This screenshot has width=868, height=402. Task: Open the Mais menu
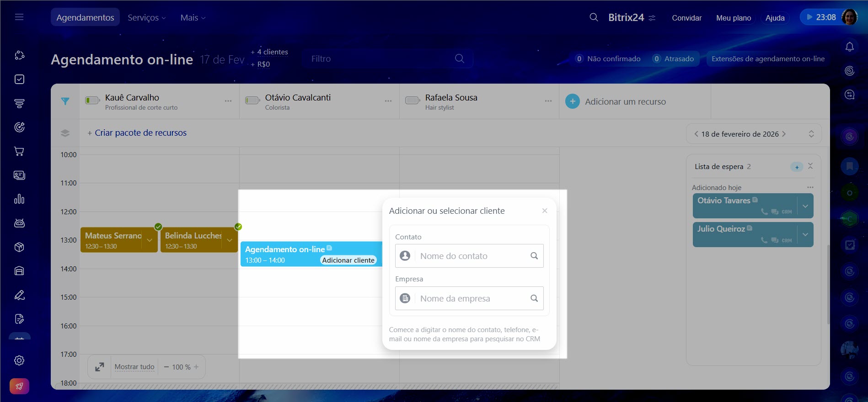pos(193,18)
